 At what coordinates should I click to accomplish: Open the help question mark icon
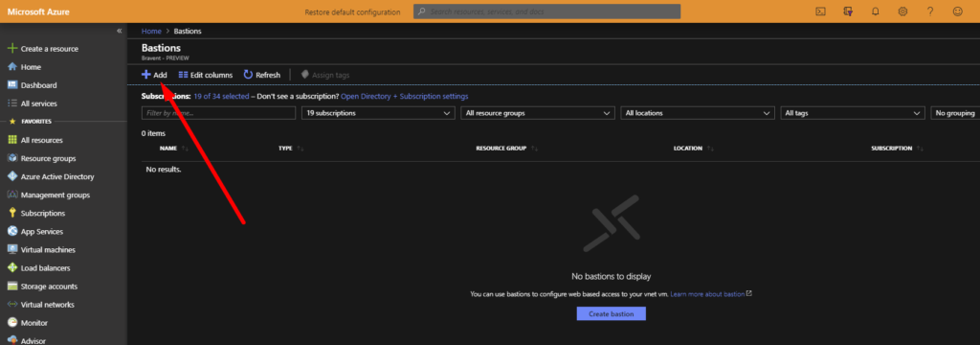click(930, 11)
